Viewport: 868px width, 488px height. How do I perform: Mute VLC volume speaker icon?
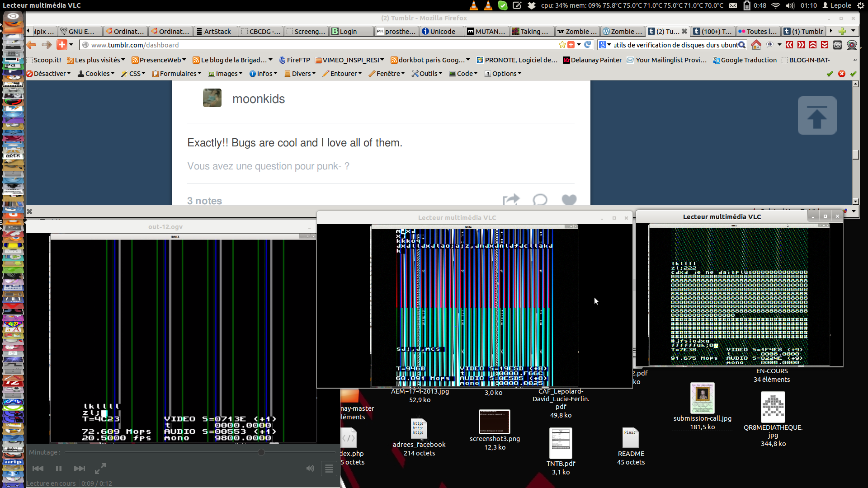click(310, 469)
